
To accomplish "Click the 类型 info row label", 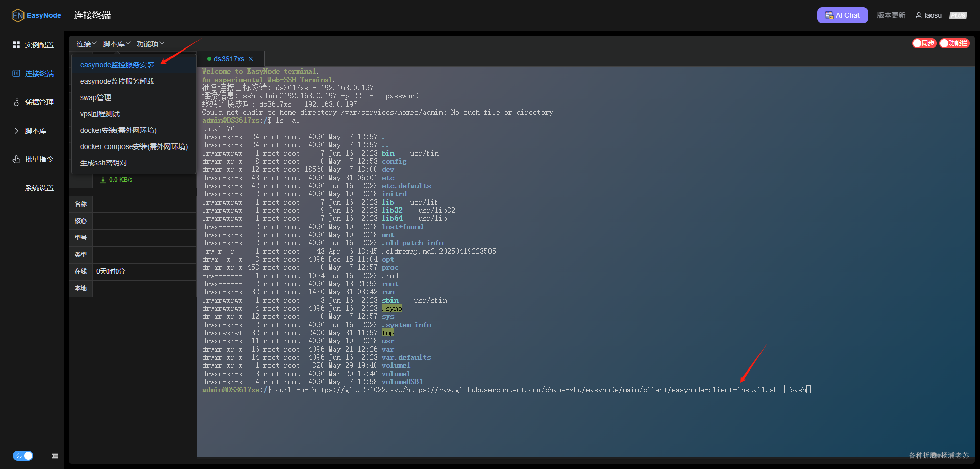I will pyautogui.click(x=81, y=255).
